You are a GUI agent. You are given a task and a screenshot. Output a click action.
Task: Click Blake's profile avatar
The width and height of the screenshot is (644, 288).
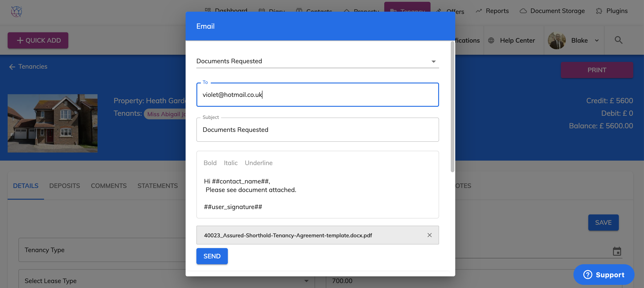(557, 40)
